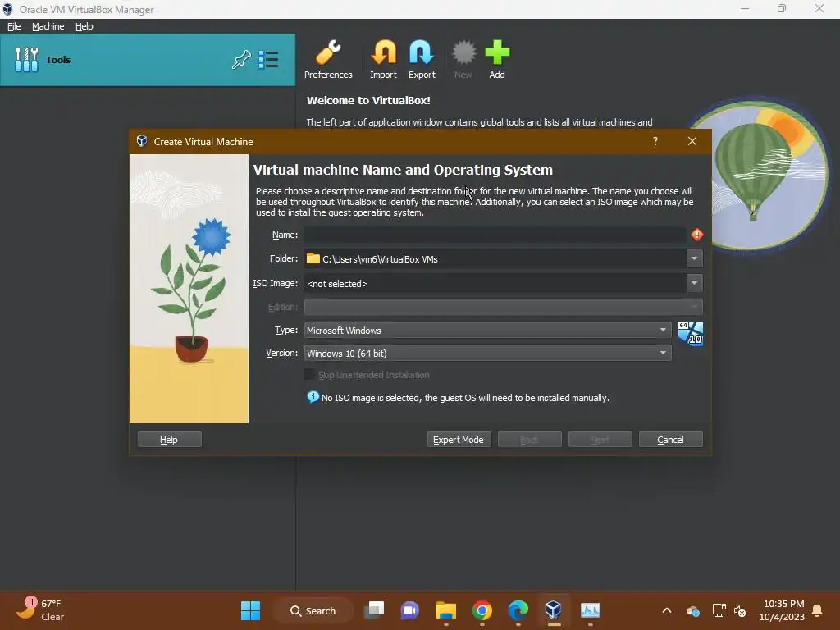
Task: Open the File menu
Action: click(14, 26)
